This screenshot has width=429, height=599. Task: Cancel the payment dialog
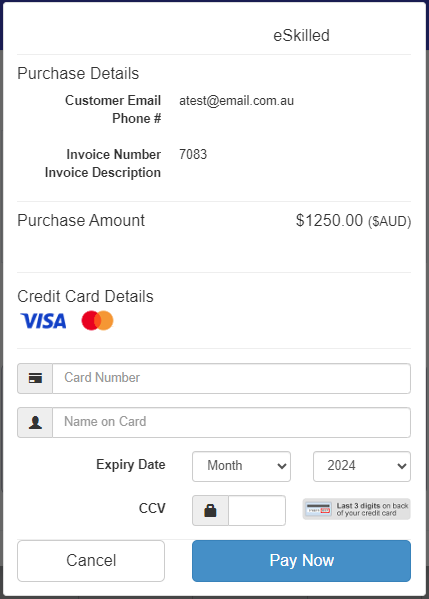point(91,560)
